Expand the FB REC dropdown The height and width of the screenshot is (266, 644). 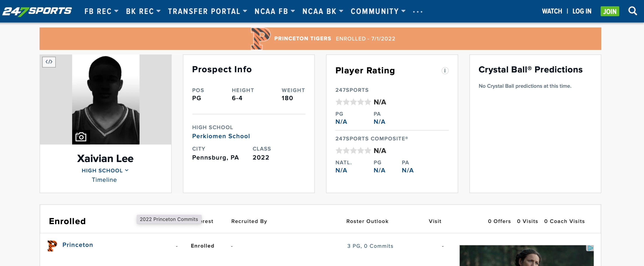tap(101, 11)
